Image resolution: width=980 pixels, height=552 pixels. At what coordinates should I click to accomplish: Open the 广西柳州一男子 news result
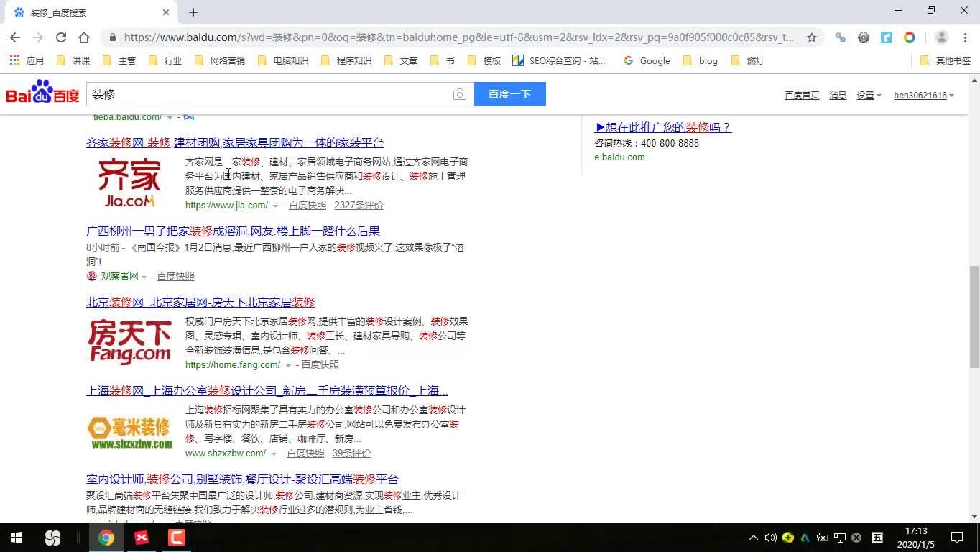coord(233,231)
